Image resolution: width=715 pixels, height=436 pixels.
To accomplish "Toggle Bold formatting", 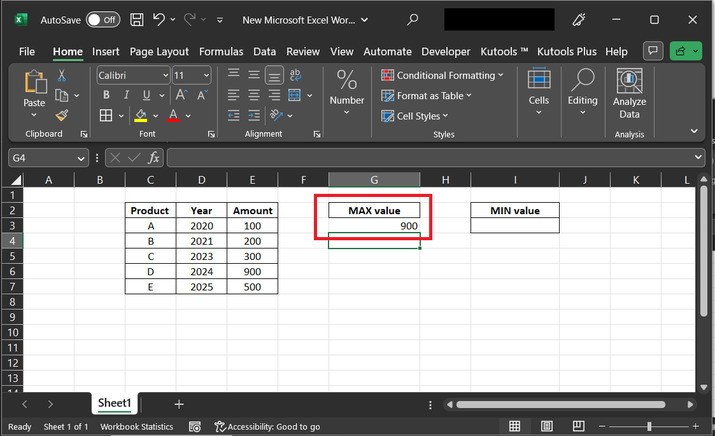I will tap(104, 96).
